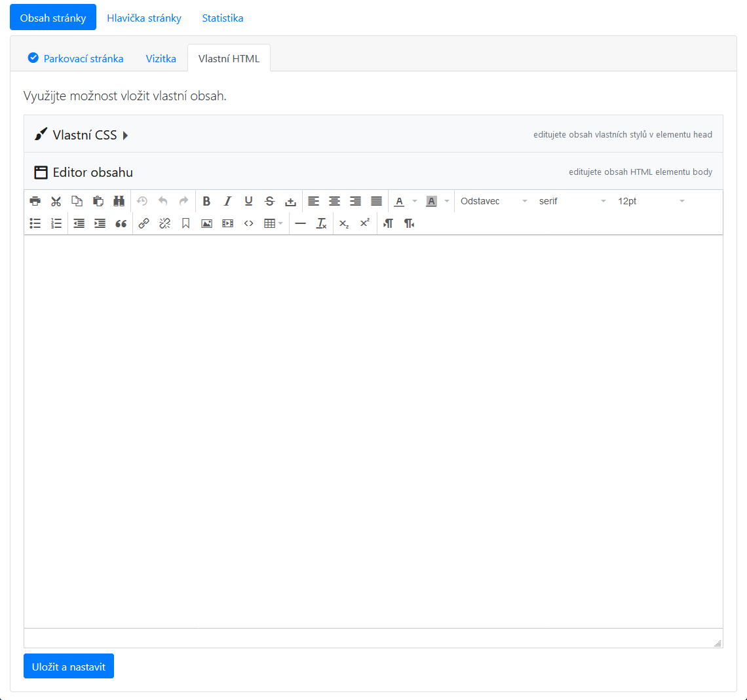Click the clear formatting icon

(321, 223)
